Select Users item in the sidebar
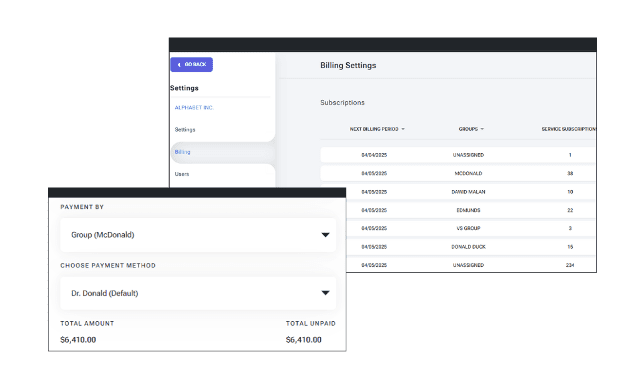 182,174
